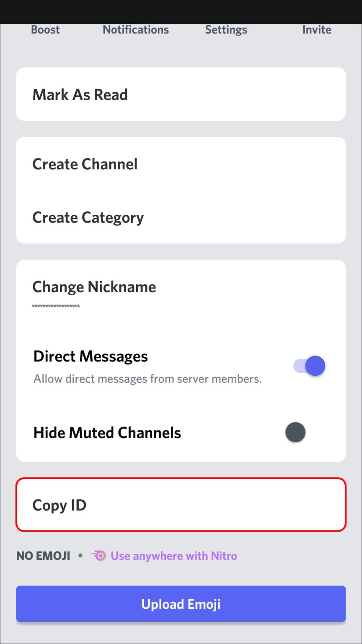Open server Settings from the top row
Screen dimensions: 362x644
tap(226, 30)
